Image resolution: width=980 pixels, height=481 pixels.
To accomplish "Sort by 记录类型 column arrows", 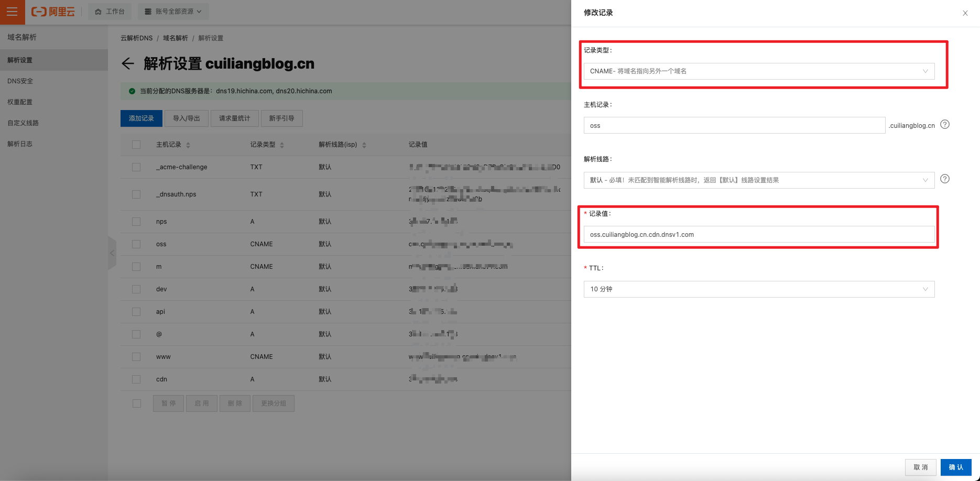I will pyautogui.click(x=282, y=145).
